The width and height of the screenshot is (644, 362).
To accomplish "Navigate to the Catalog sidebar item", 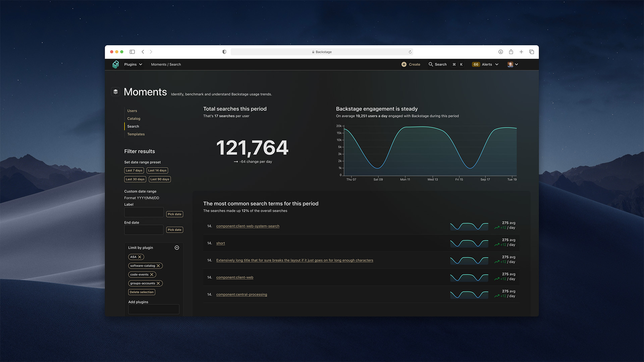I will click(x=134, y=118).
